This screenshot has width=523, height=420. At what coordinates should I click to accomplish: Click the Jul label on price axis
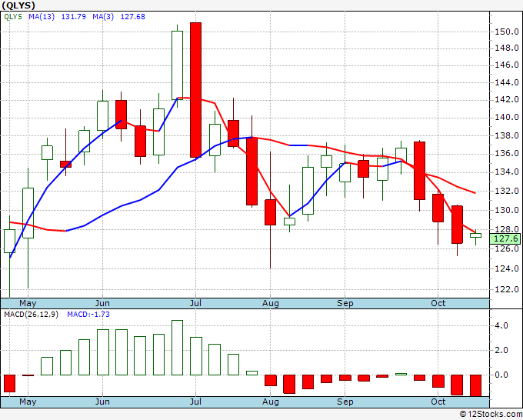[x=195, y=303]
